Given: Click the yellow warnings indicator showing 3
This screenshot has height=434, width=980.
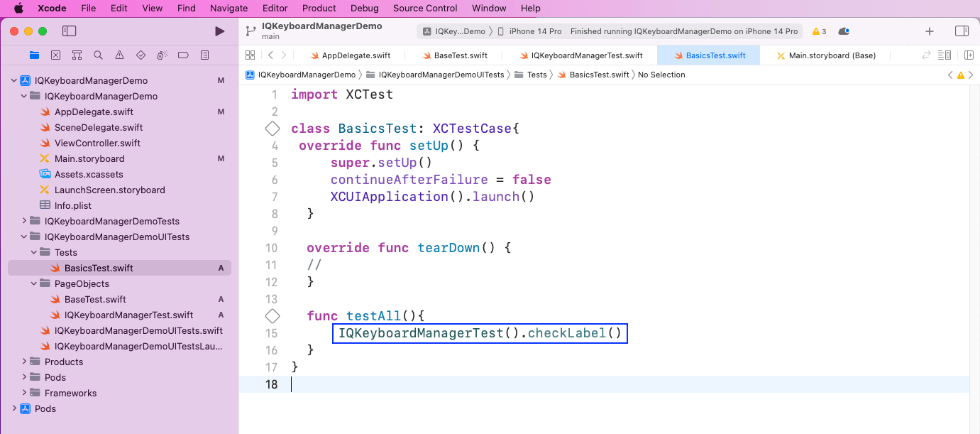Looking at the screenshot, I should coord(819,31).
